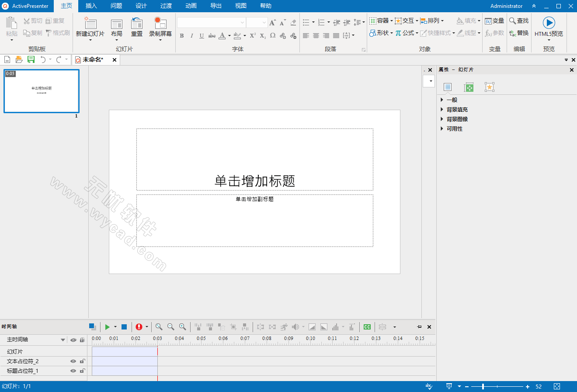
Task: Toggle the CC closed captions icon on timeline
Action: 367,327
